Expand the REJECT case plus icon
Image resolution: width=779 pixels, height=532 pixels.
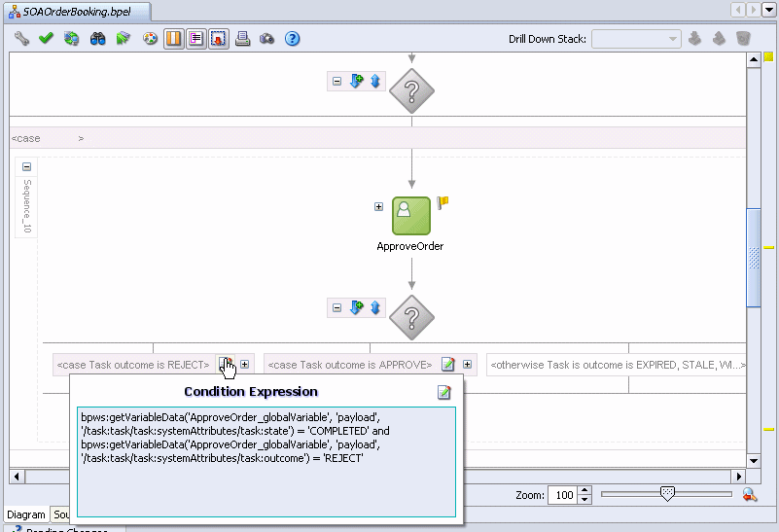tap(244, 364)
